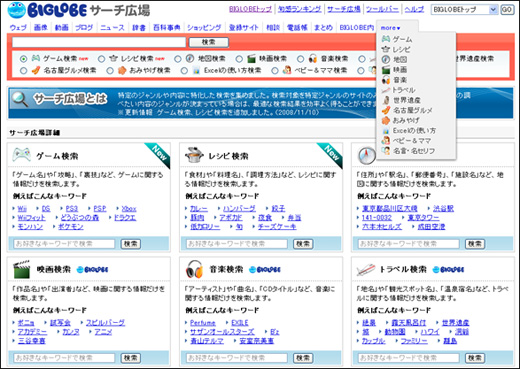Click the gift icon beside おみやげ in more menu
Screen dimensions: 520x369
click(x=386, y=120)
